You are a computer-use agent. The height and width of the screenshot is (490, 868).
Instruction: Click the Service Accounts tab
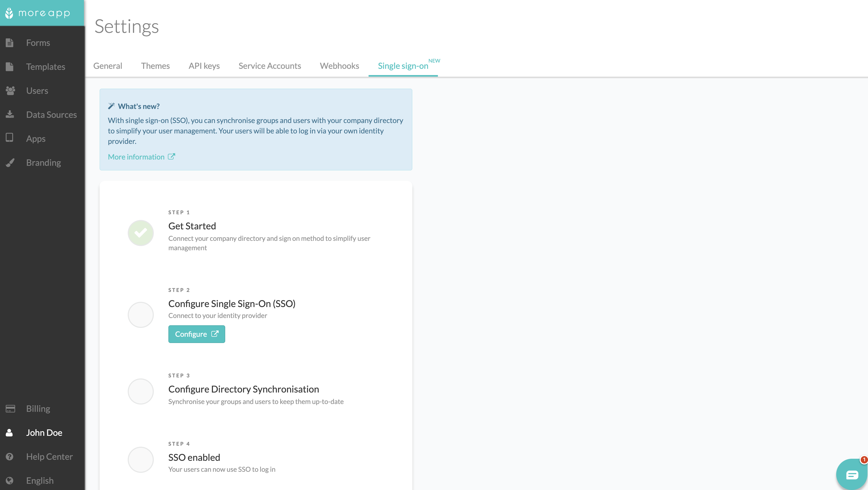click(x=270, y=66)
